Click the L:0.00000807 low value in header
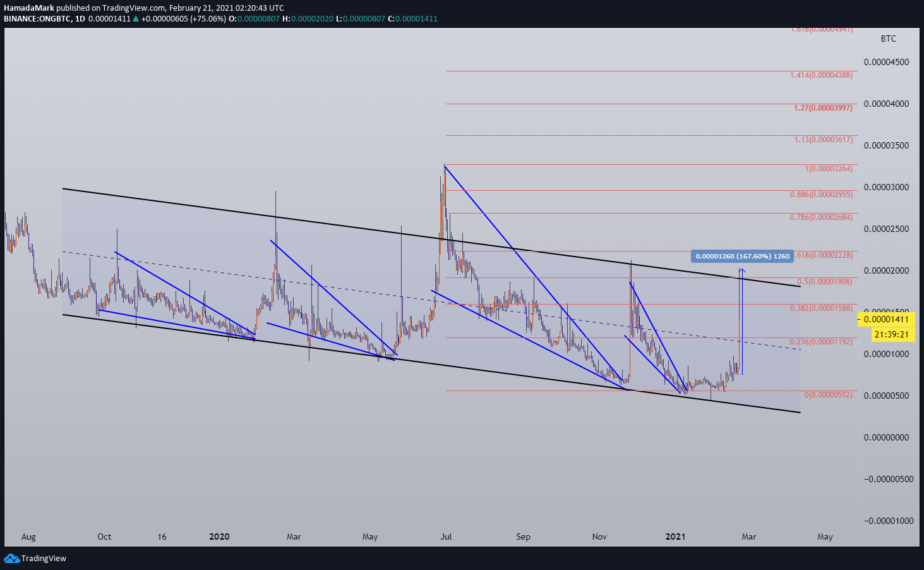 (x=361, y=18)
